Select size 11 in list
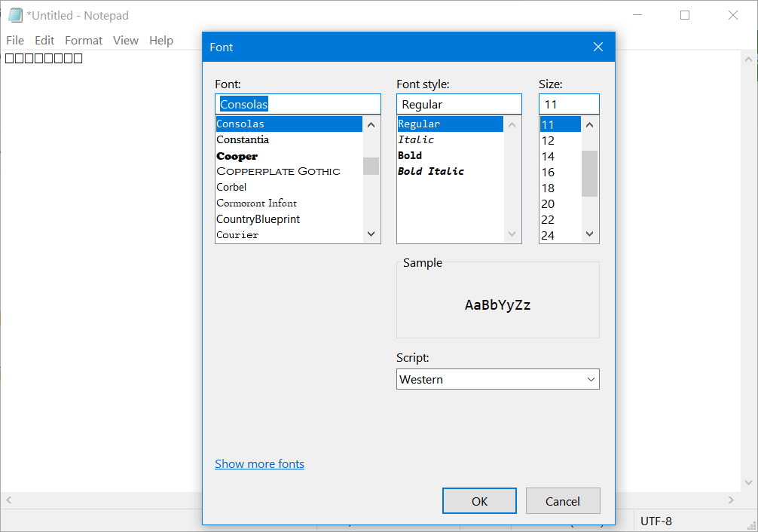The image size is (758, 532). click(x=561, y=124)
